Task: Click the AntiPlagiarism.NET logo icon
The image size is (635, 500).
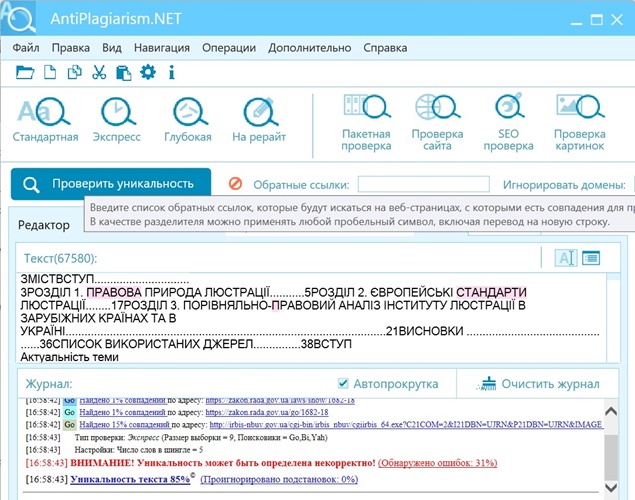Action: tap(18, 18)
